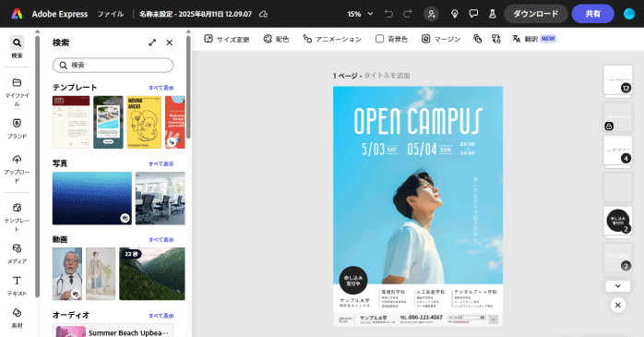The height and width of the screenshot is (337, 644).
Task: Close the 検索 panel
Action: [169, 42]
